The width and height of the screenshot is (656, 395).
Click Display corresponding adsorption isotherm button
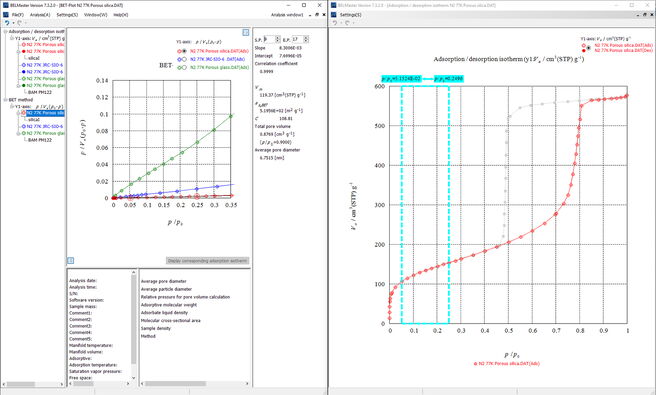point(208,261)
